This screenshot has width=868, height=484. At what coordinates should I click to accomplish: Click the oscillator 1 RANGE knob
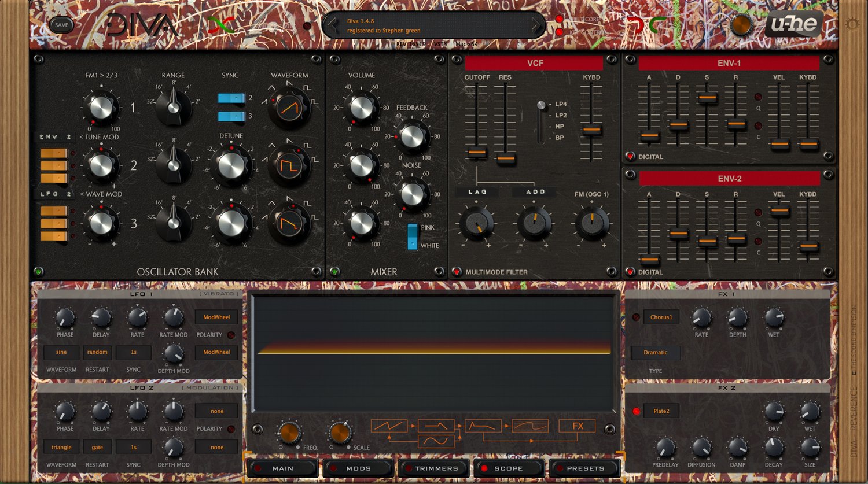click(174, 107)
